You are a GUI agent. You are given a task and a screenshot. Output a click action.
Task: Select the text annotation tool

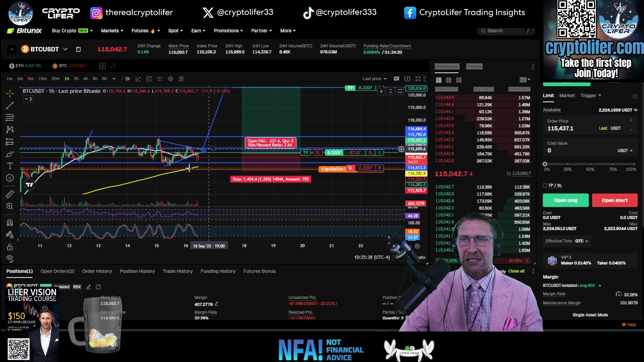[x=10, y=166]
